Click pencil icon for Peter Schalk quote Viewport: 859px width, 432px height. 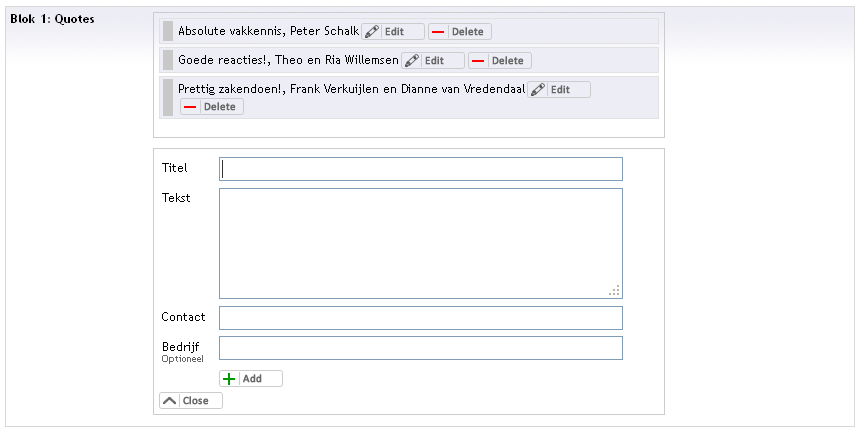click(x=371, y=31)
